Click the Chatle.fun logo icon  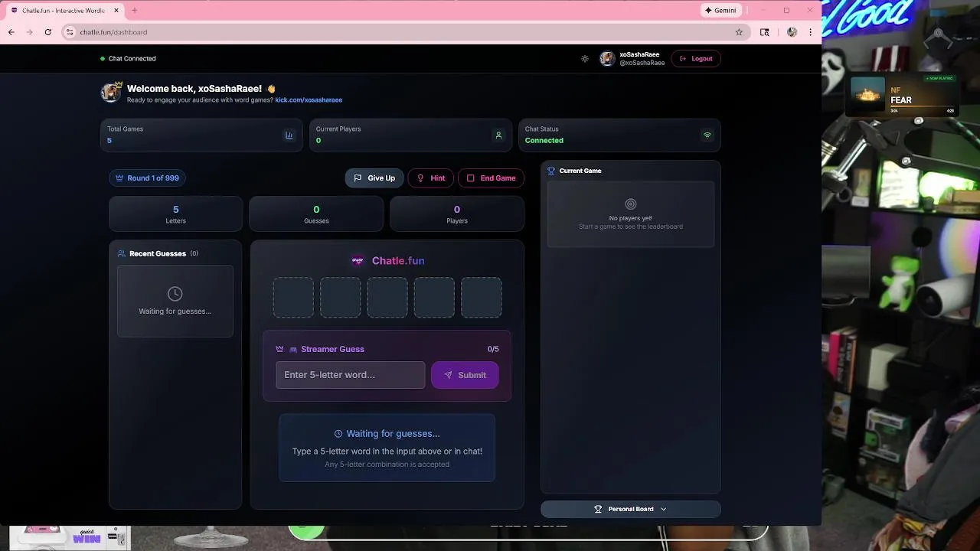pyautogui.click(x=358, y=261)
